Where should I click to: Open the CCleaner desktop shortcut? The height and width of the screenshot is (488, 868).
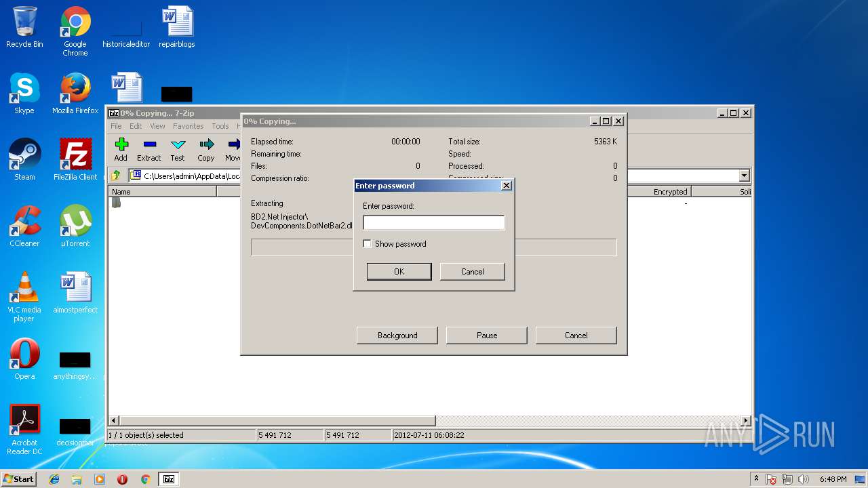24,227
